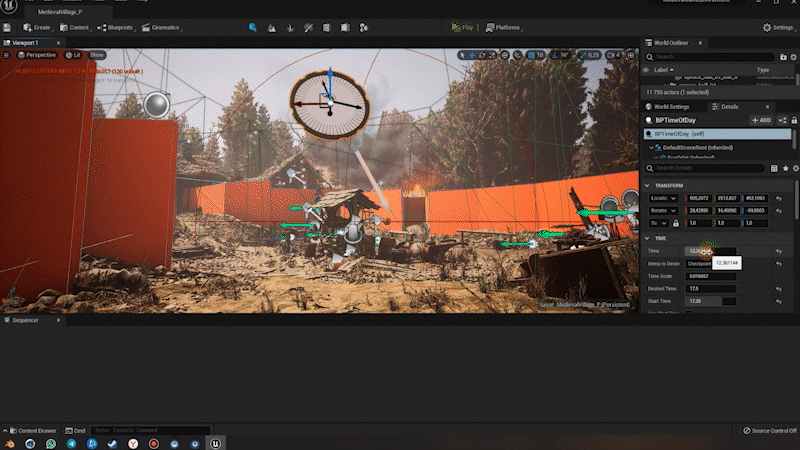800x450 pixels.
Task: Focus the Search Details field
Action: [x=705, y=168]
